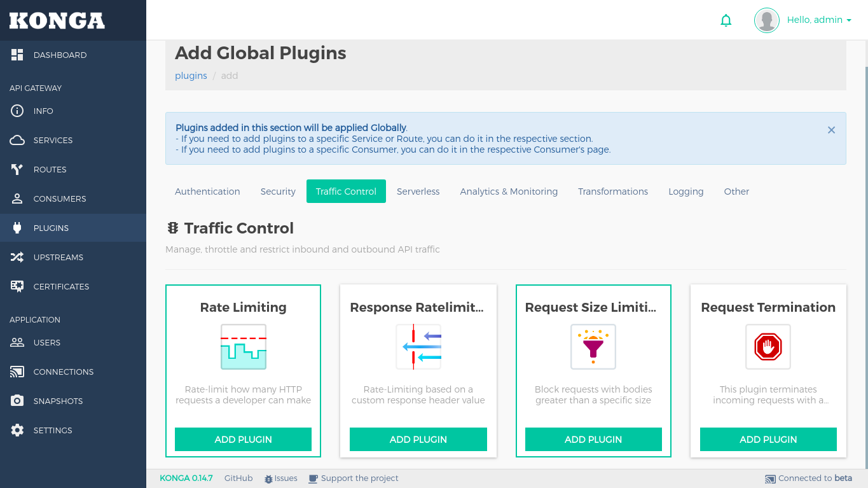The height and width of the screenshot is (488, 868).
Task: Go to Services in the sidebar
Action: [53, 141]
